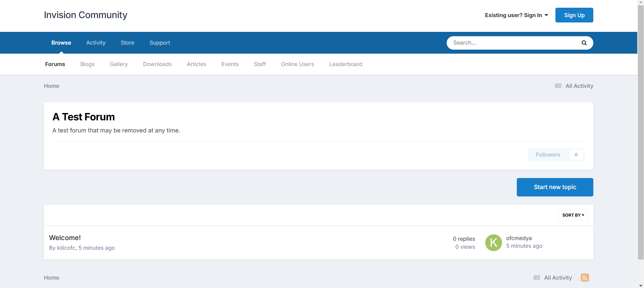Go to the Support tab
The image size is (644, 288).
(160, 43)
